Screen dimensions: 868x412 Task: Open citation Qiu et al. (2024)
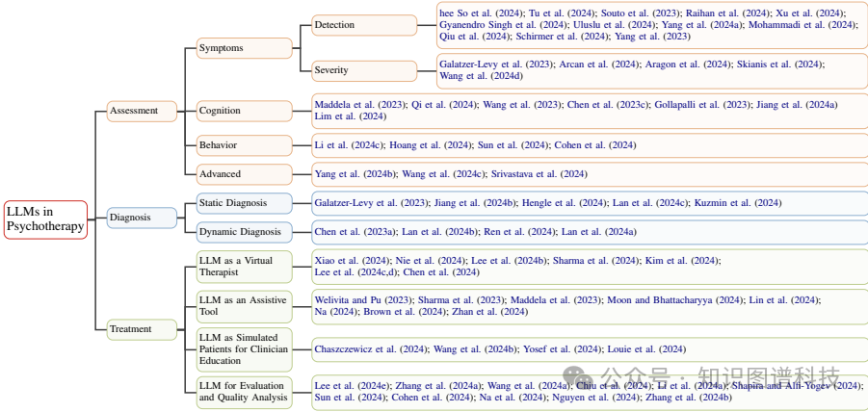tap(475, 37)
